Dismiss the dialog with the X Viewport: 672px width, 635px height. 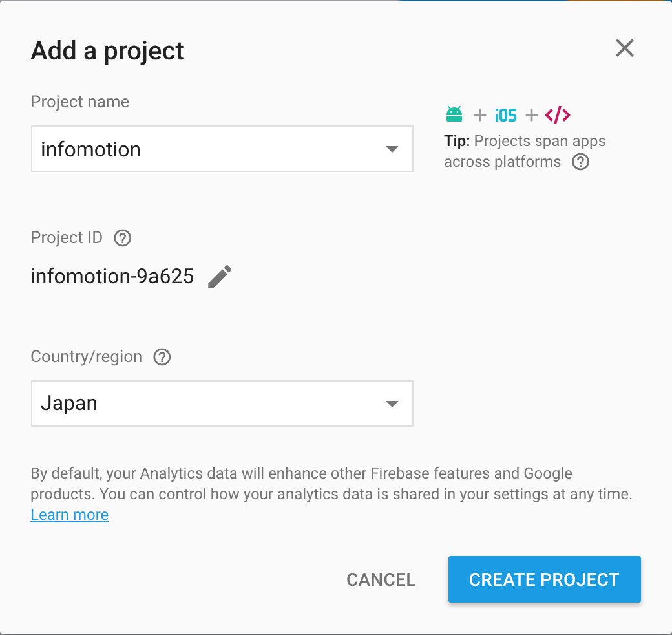tap(624, 48)
